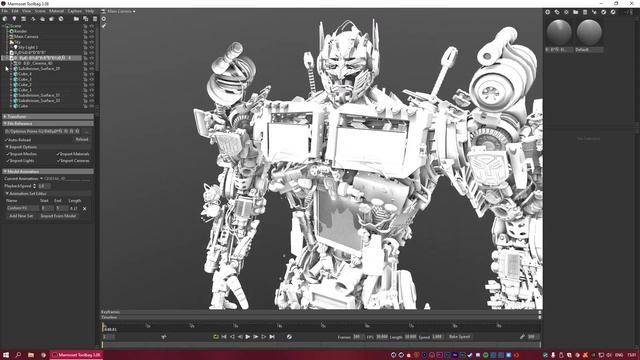Viewport: 640px width, 360px height.
Task: Click the duplicate object icon in scene toolbar
Action: [85, 19]
